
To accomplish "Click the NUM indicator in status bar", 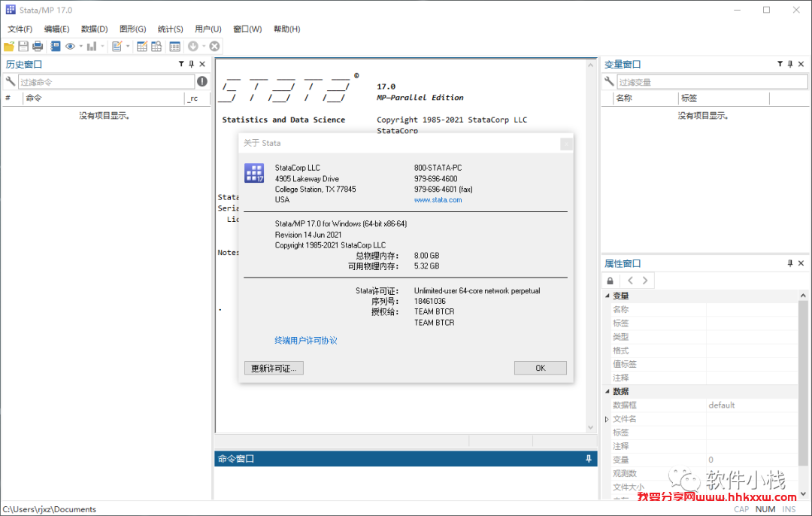I will (765, 509).
